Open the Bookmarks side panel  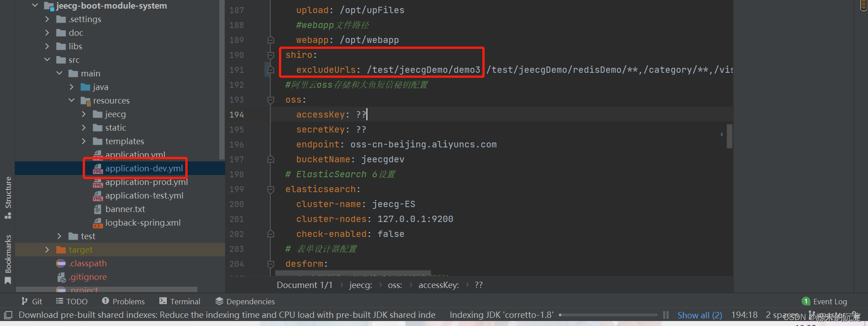point(8,259)
